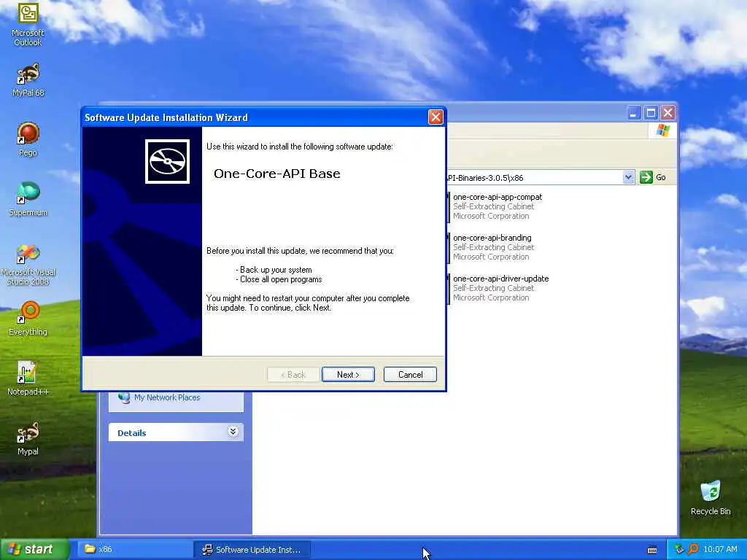The width and height of the screenshot is (747, 560).
Task: Open the Start menu
Action: 34,550
